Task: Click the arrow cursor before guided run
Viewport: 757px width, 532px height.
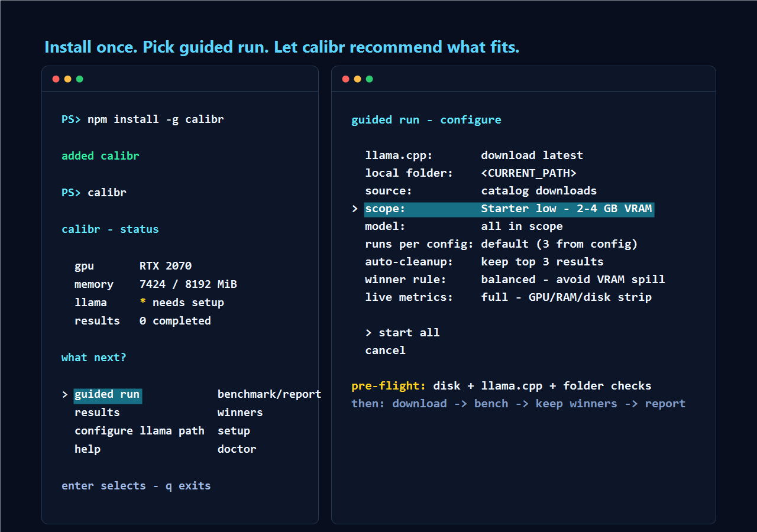Action: tap(65, 395)
